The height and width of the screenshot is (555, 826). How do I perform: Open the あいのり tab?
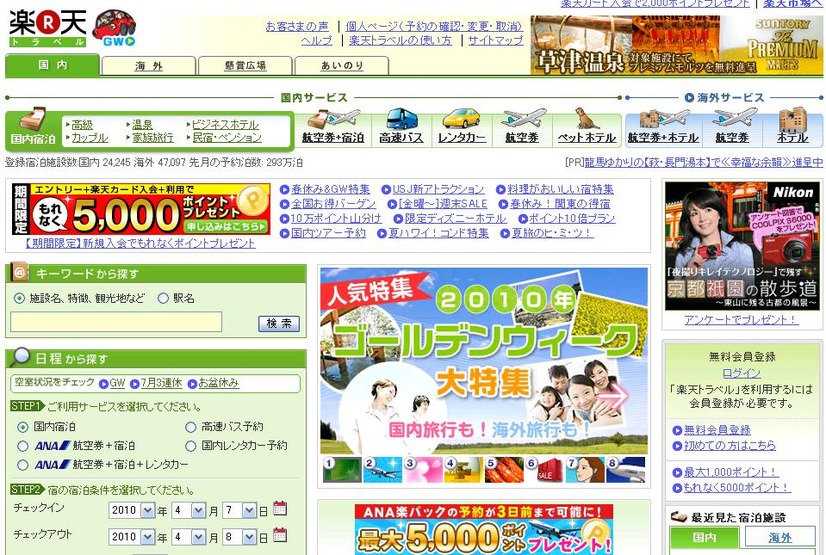pos(342,66)
